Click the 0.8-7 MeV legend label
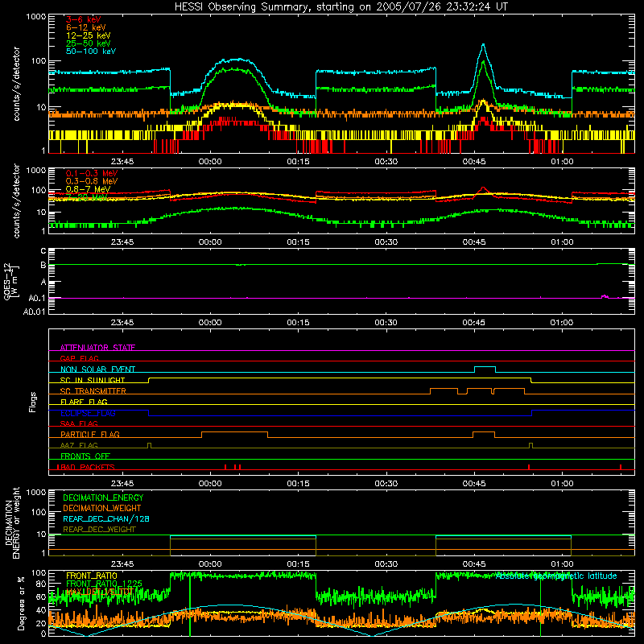Viewport: 644px width, 644px height. coord(88,189)
